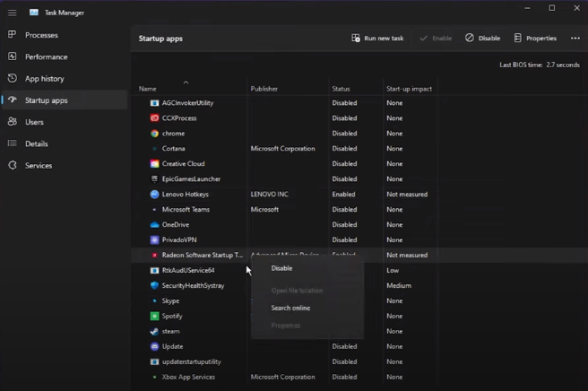The image size is (588, 391).
Task: Click the OneDrive cloud icon
Action: 154,225
